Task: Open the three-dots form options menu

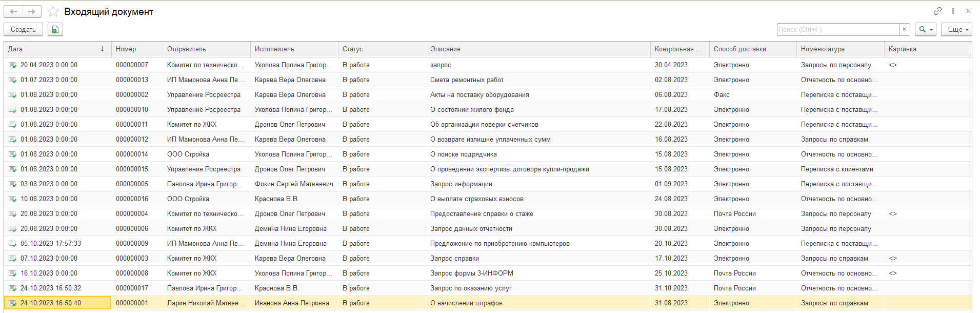Action: (x=953, y=11)
